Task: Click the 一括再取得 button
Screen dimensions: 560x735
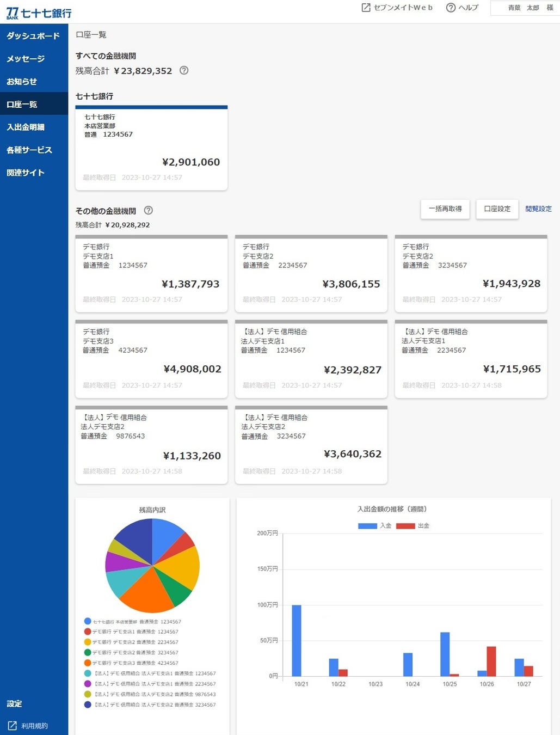Action: coord(445,209)
